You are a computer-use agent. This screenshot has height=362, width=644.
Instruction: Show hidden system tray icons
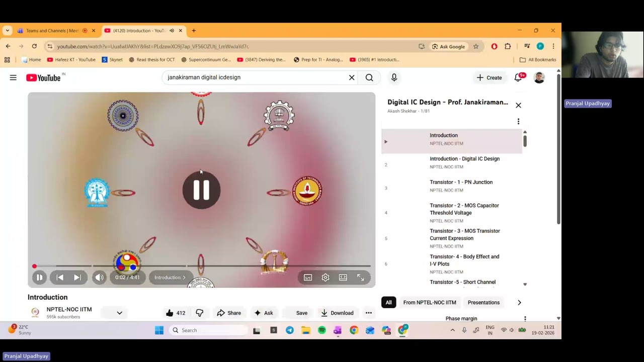click(452, 330)
